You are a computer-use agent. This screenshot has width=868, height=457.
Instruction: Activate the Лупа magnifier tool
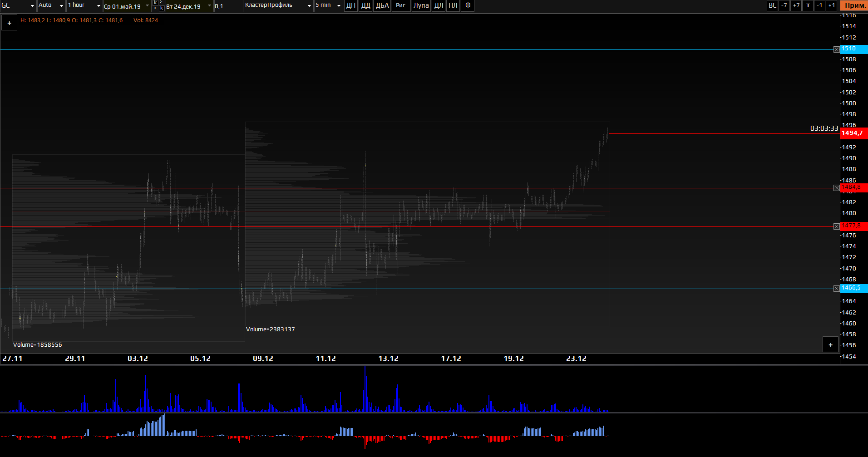[x=421, y=5]
